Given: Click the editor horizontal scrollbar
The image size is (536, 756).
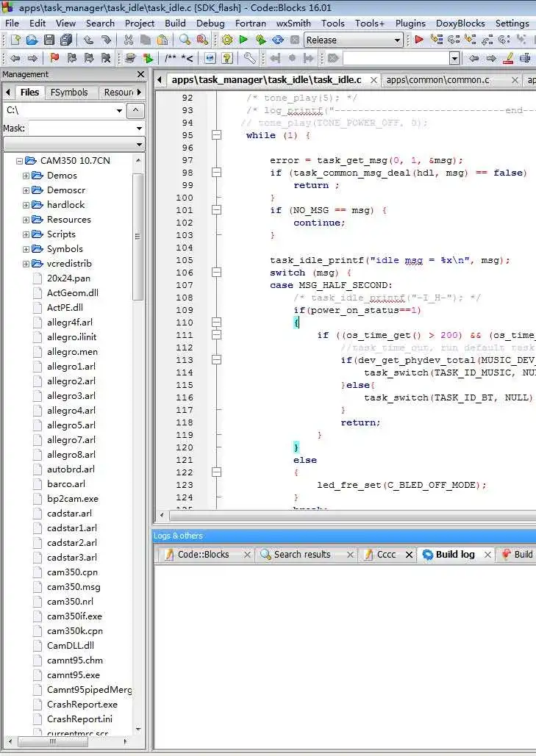Looking at the screenshot, I should coord(352,516).
